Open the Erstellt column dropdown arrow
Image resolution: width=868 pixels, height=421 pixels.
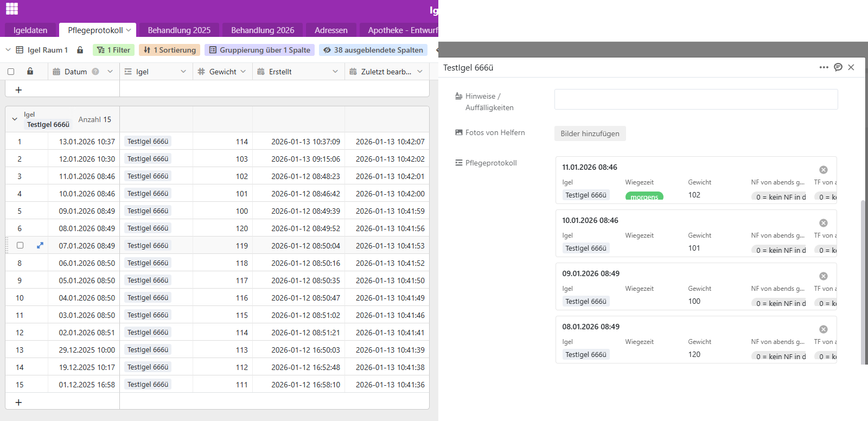pos(335,72)
